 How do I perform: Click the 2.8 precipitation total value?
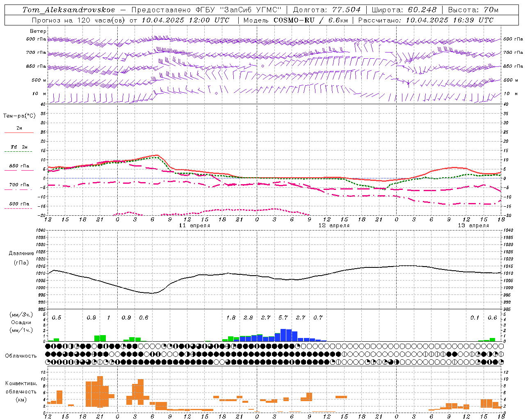(248, 317)
